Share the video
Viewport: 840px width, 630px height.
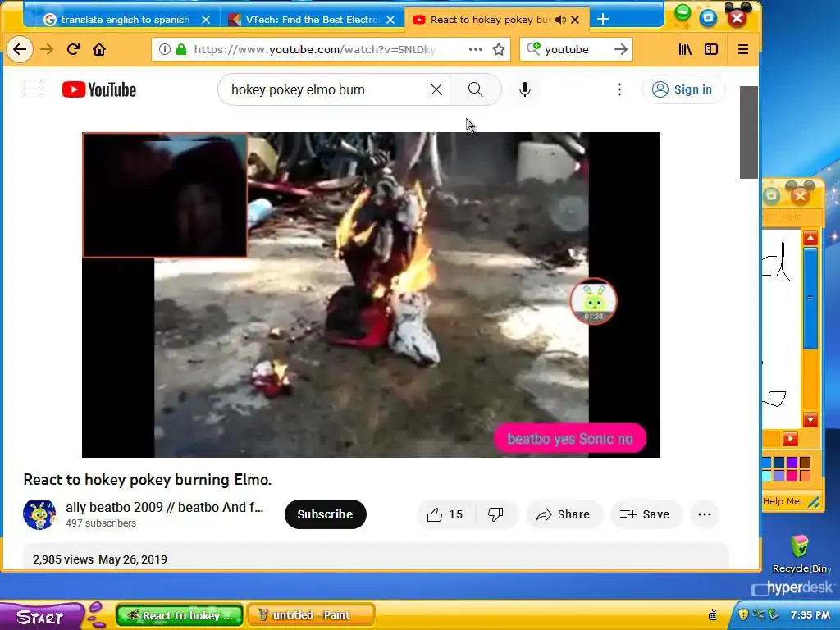pos(564,514)
